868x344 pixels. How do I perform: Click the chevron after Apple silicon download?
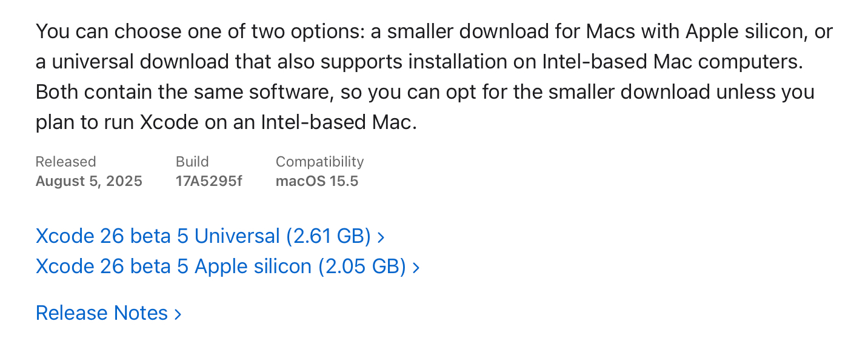[x=416, y=268]
